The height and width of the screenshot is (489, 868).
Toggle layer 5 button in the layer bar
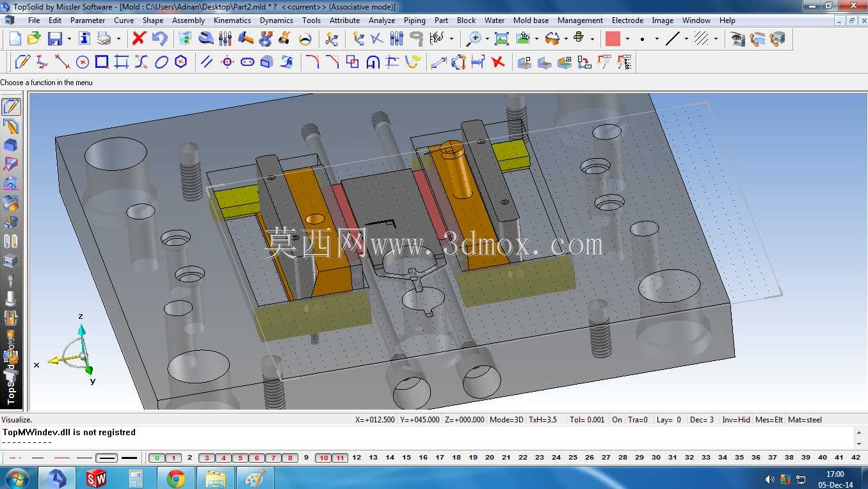click(240, 458)
